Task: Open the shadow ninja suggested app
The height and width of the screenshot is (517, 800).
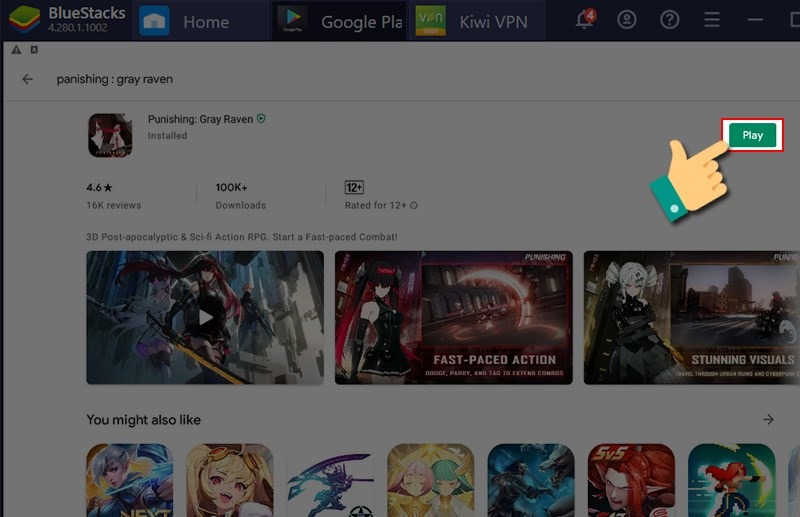Action: click(x=330, y=480)
